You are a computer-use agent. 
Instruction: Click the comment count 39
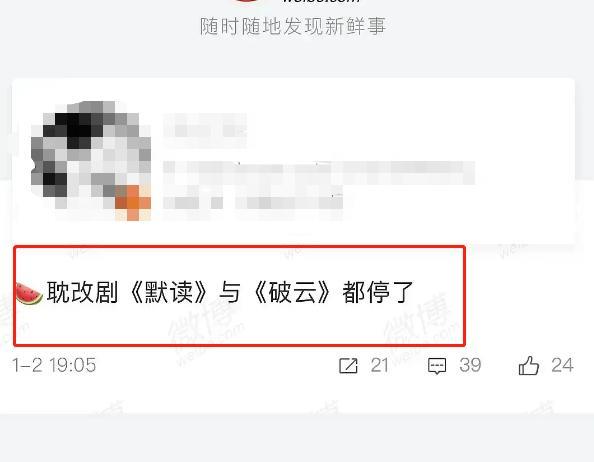470,366
